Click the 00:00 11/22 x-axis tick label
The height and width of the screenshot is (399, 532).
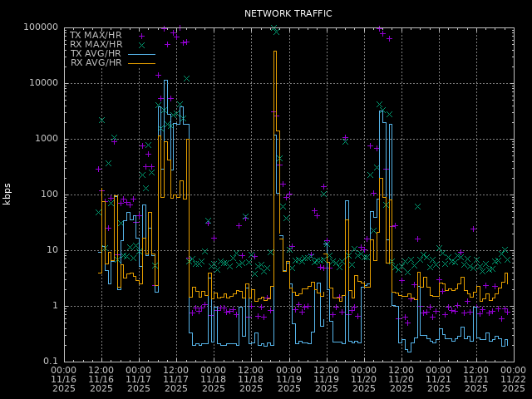point(513,379)
